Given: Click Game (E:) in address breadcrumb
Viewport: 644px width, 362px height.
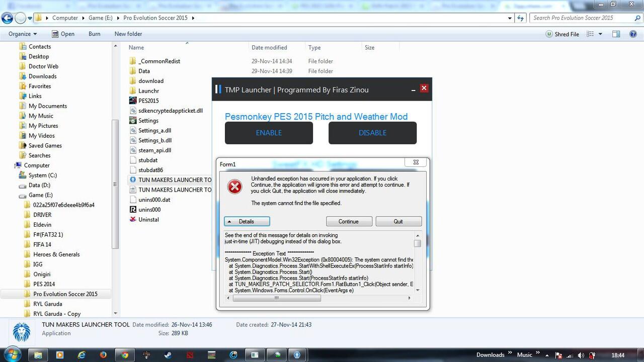Looking at the screenshot, I should click(101, 18).
